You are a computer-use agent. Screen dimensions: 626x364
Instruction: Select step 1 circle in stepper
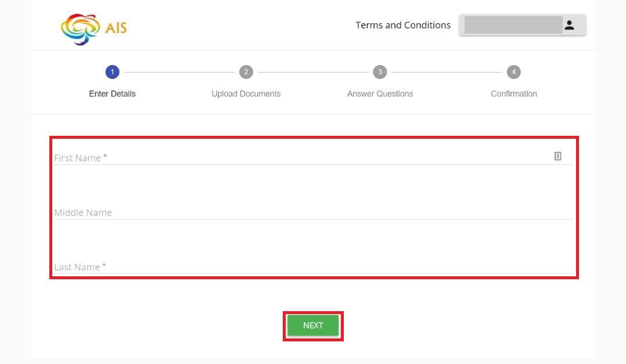coord(112,72)
